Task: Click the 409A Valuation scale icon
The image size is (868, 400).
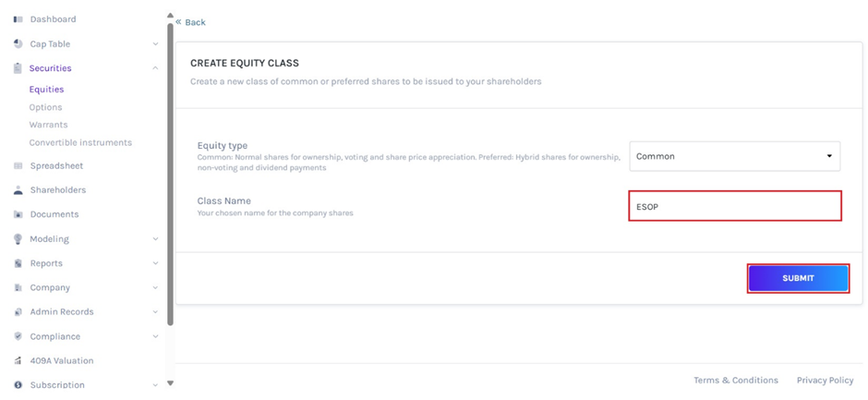Action: point(18,360)
